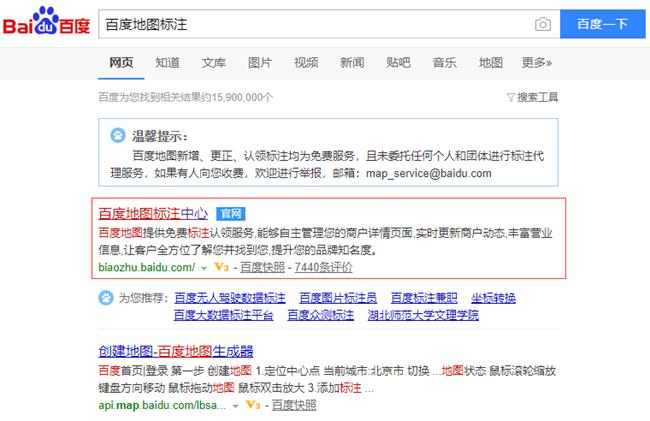Open recommended 百度图片标注员
Screen dimensions: 650x421
coord(338,298)
